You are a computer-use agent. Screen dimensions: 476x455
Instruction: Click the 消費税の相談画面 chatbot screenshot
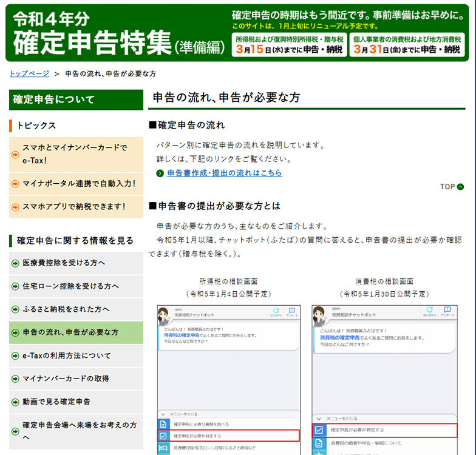pos(385,376)
